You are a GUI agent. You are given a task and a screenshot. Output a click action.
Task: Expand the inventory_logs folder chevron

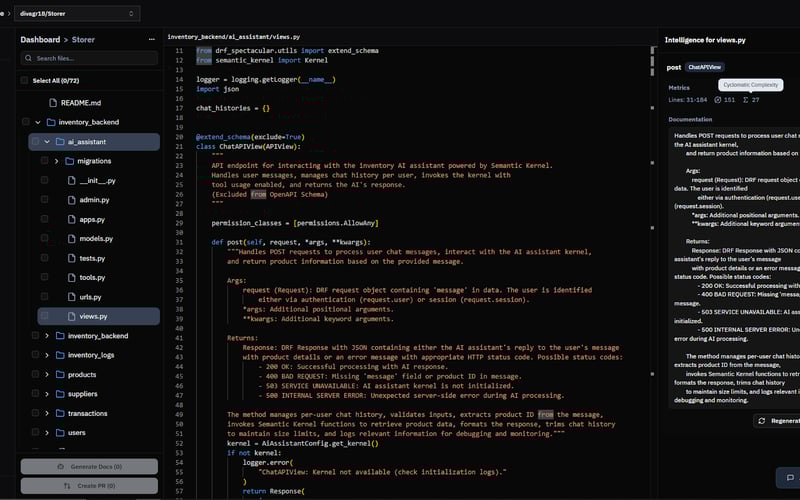click(47, 355)
